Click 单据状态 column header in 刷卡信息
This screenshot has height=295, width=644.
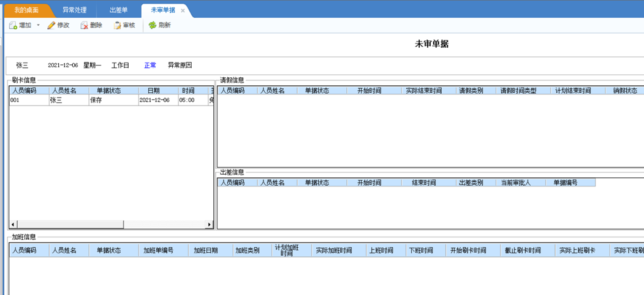113,90
